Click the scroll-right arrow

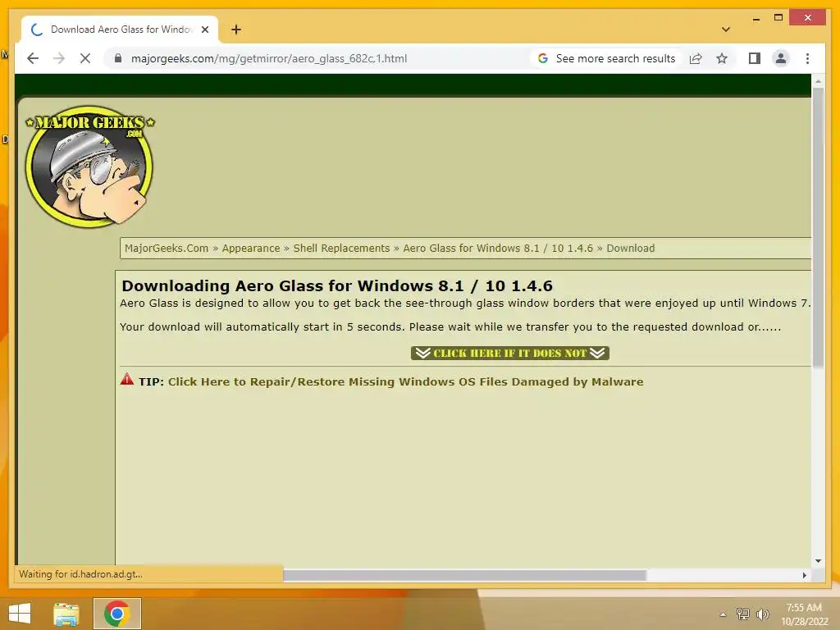coord(804,575)
